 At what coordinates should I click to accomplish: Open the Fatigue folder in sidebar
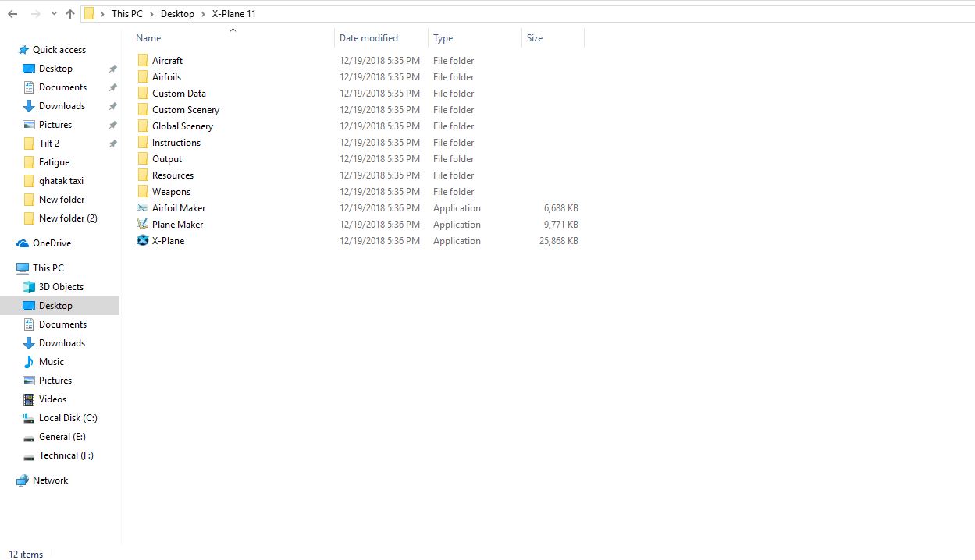54,162
